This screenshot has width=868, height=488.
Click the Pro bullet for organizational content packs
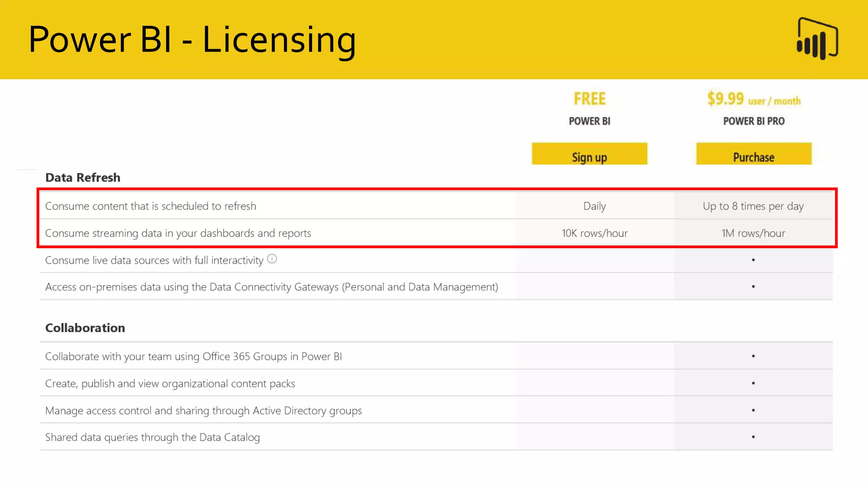coord(753,383)
